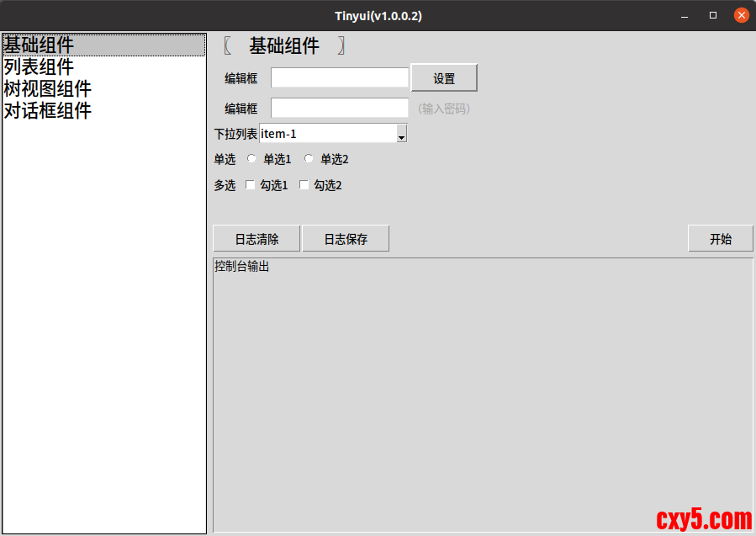Image resolution: width=756 pixels, height=536 pixels.
Task: Save the log with 日志保存
Action: click(346, 239)
